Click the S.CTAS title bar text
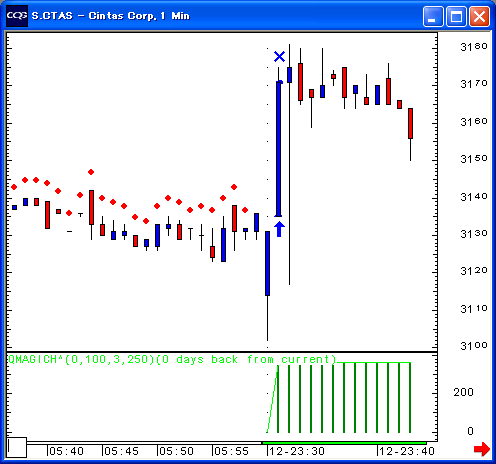Image resolution: width=496 pixels, height=464 pixels. pyautogui.click(x=52, y=16)
